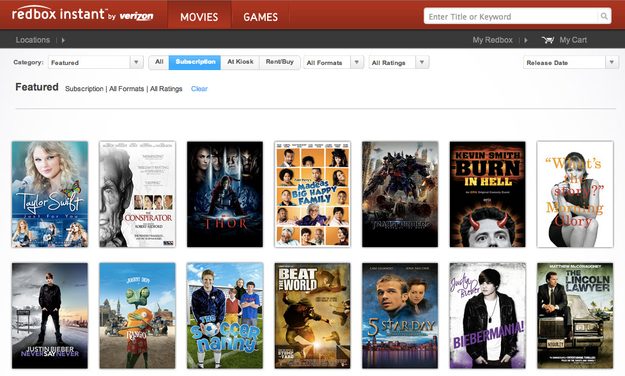The image size is (625, 376).
Task: Select the Subscription filter toggle
Action: coord(195,62)
